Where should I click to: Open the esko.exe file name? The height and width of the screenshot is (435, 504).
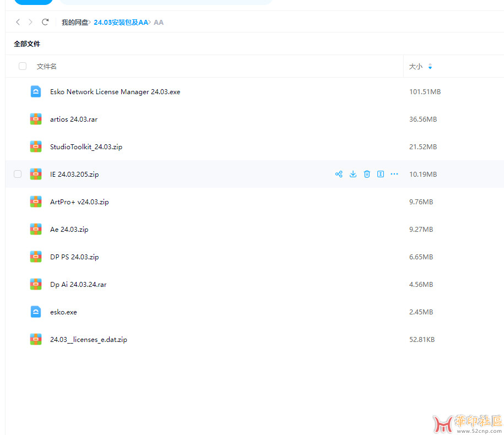(63, 312)
